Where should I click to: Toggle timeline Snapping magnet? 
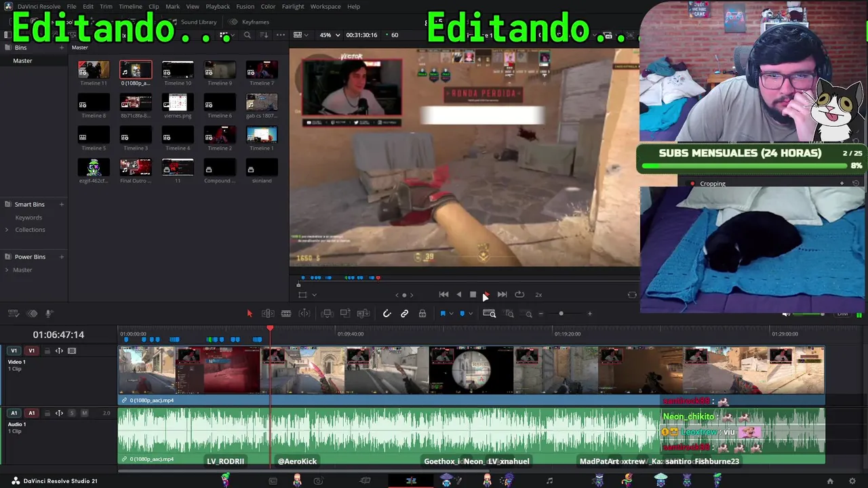coord(387,313)
